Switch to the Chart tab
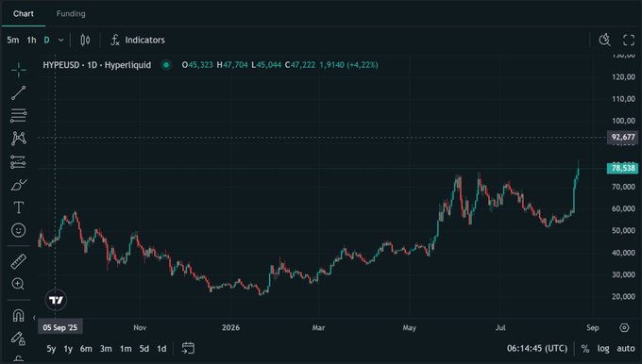 coord(24,13)
